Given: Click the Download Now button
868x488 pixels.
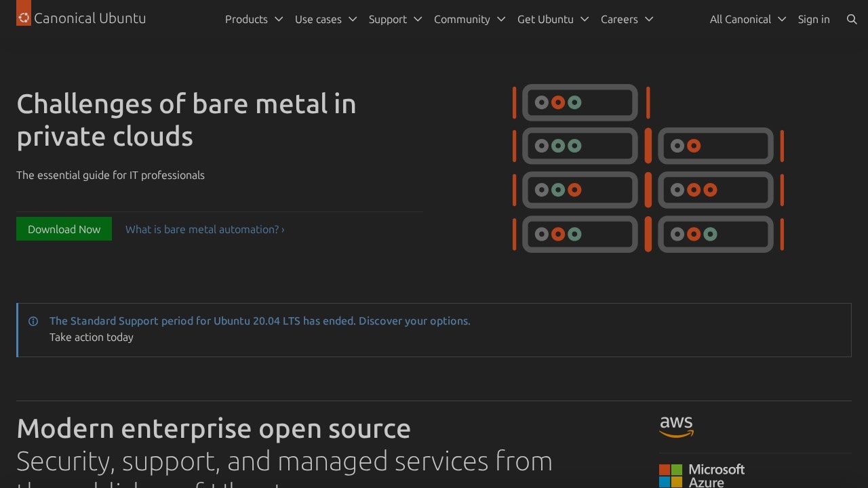Looking at the screenshot, I should 64,229.
